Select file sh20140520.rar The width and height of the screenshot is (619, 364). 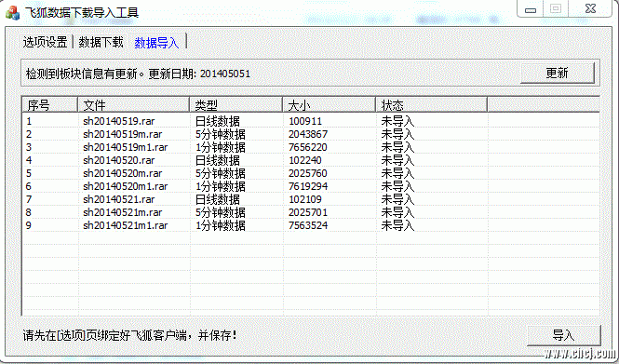119,160
